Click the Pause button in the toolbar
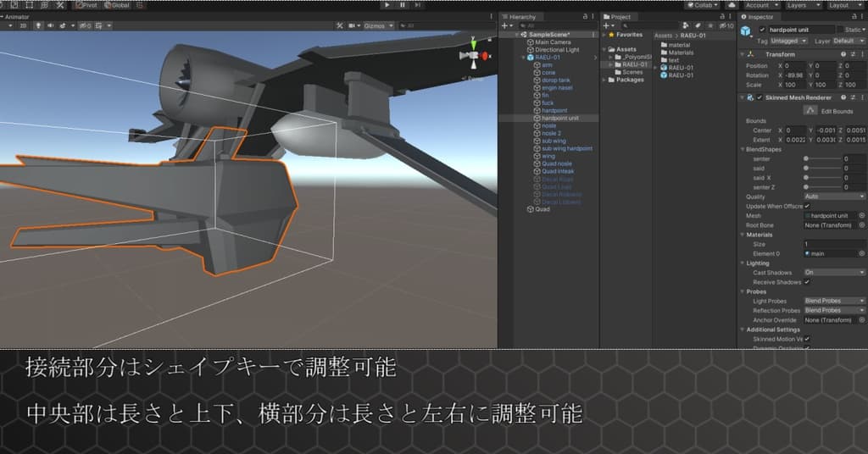 402,4
